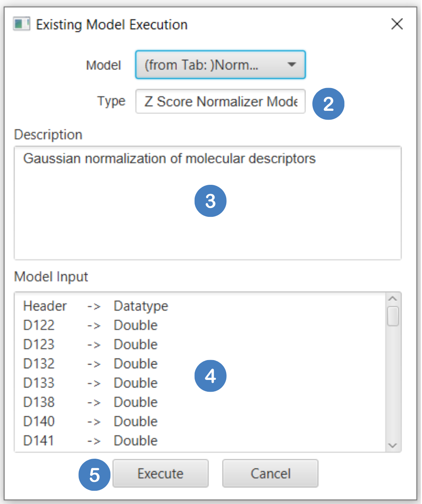Close the Existing Model Execution dialog
The image size is (422, 504).
tap(397, 24)
